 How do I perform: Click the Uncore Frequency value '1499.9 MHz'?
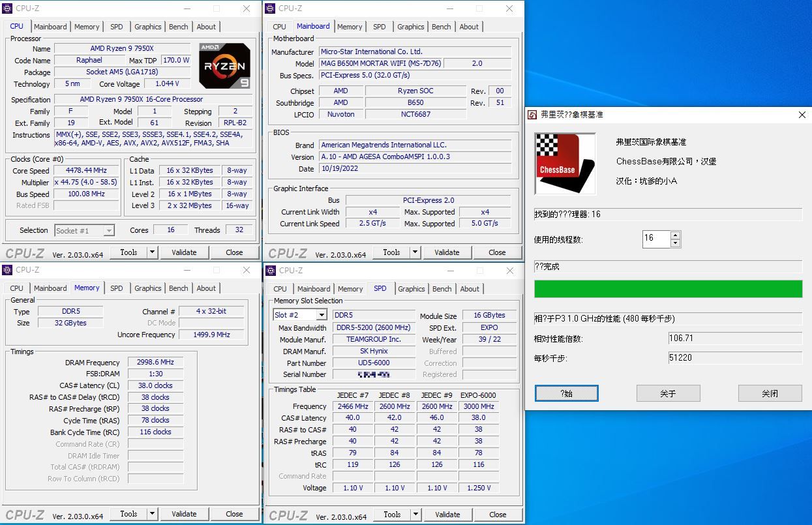(211, 335)
